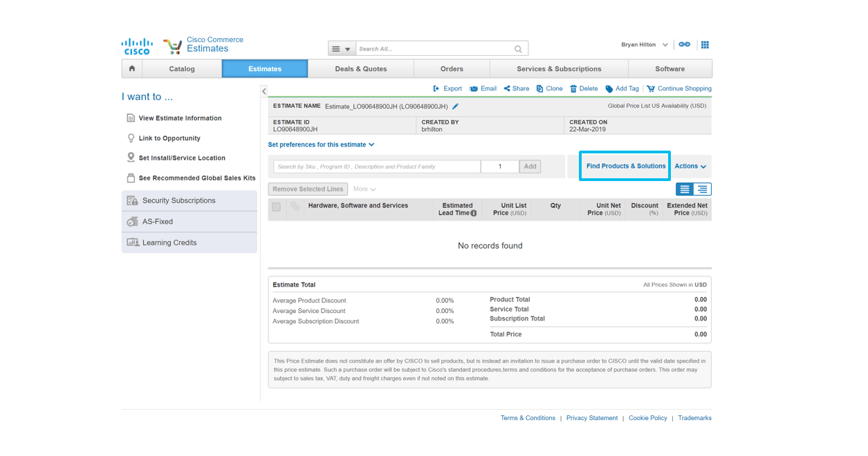Click the Created By value brhilton

pos(432,129)
